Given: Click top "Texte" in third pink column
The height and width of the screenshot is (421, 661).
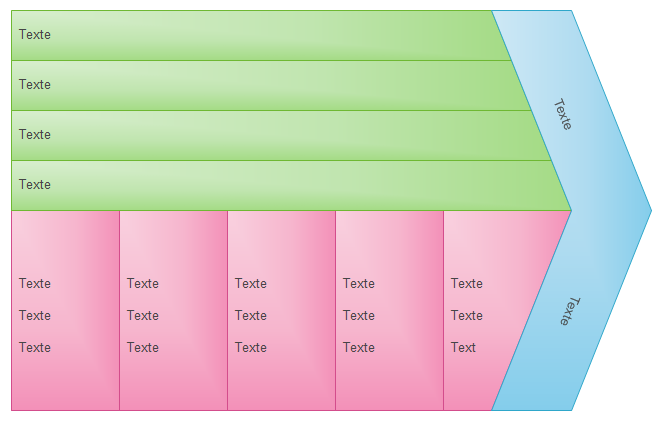Looking at the screenshot, I should point(251,284).
